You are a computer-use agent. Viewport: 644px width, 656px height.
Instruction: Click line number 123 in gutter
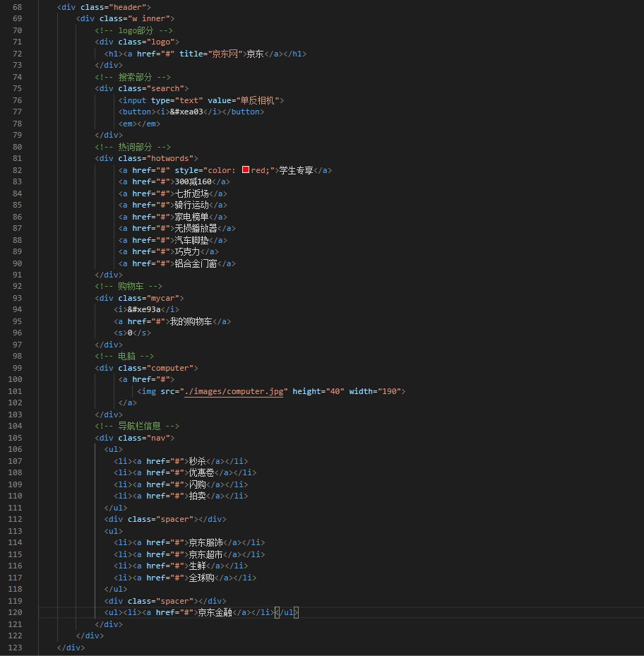pos(15,648)
